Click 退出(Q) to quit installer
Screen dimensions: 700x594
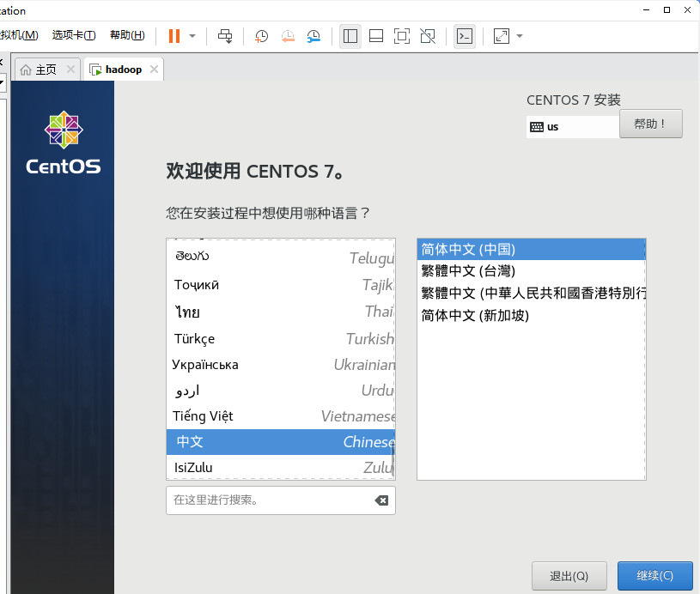[569, 576]
